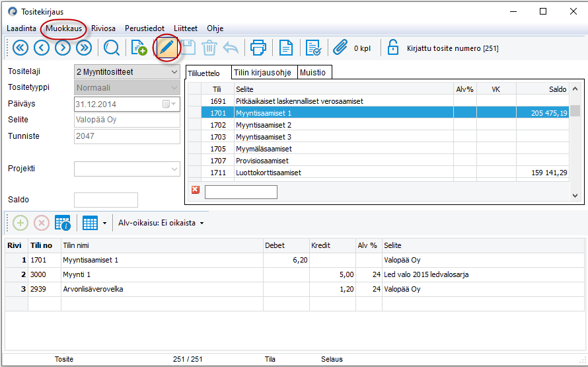Click the open padlock icon

coord(392,48)
